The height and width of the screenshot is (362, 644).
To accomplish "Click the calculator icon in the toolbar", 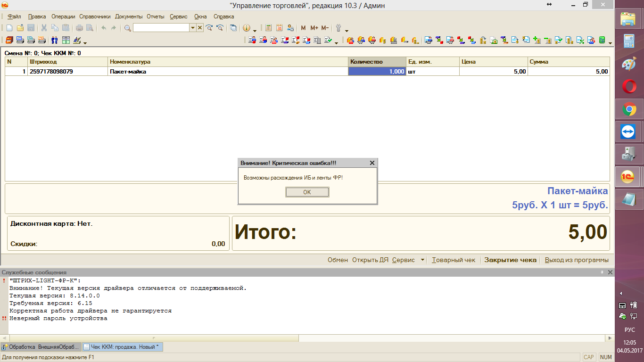I will point(268,28).
